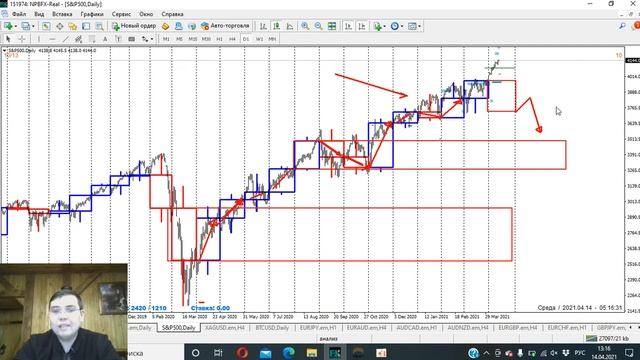This screenshot has width=640, height=360.
Task: Click the 27097/21 kb connection status
Action: pyautogui.click(x=607, y=338)
